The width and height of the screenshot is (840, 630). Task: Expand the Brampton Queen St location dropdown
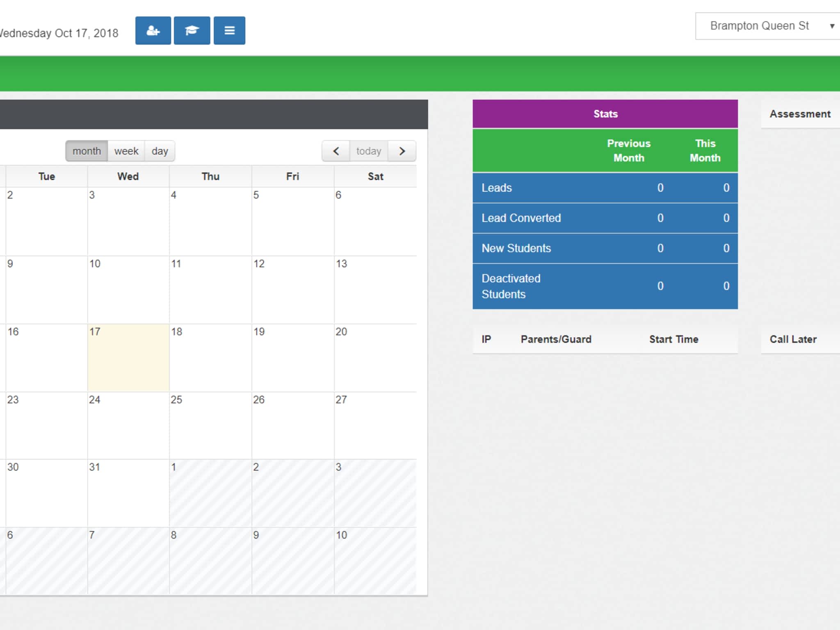(767, 26)
